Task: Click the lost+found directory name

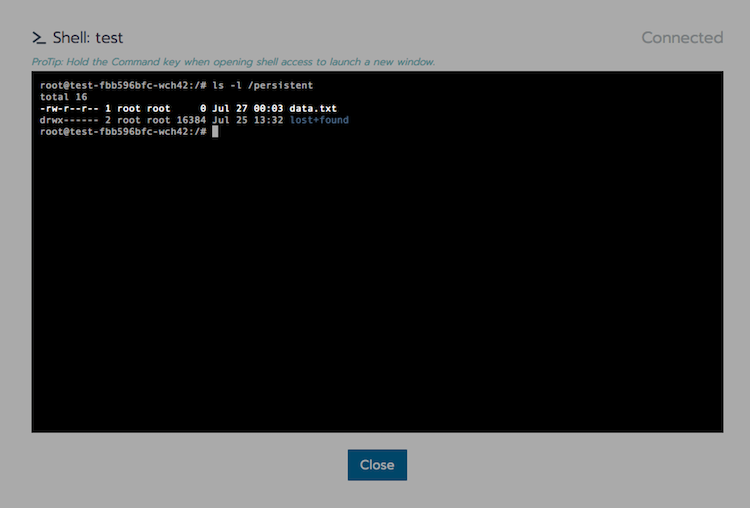Action: coord(319,120)
